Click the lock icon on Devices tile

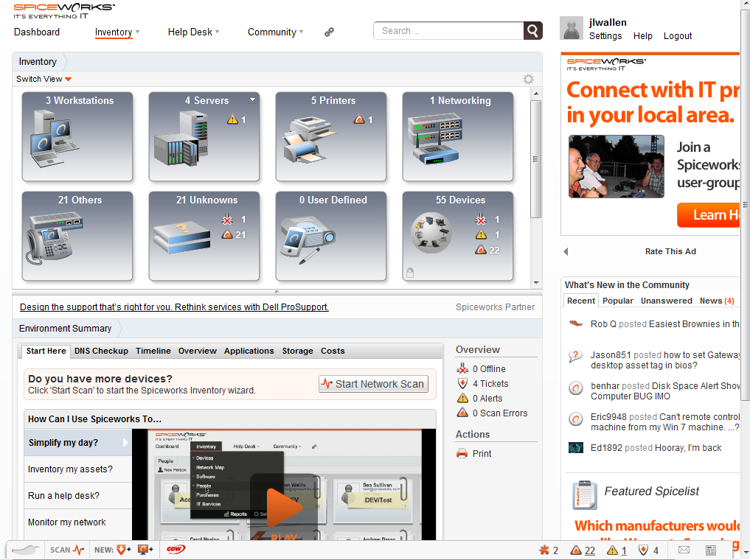coord(410,273)
